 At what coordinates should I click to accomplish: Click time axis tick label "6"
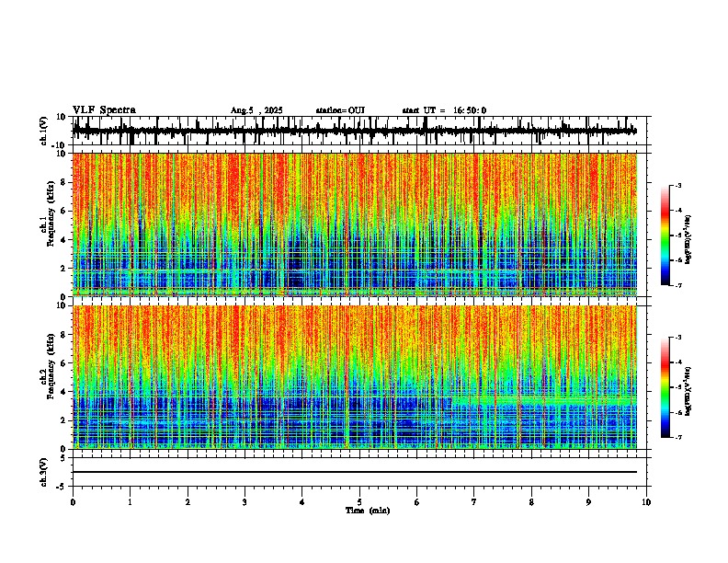pyautogui.click(x=417, y=502)
